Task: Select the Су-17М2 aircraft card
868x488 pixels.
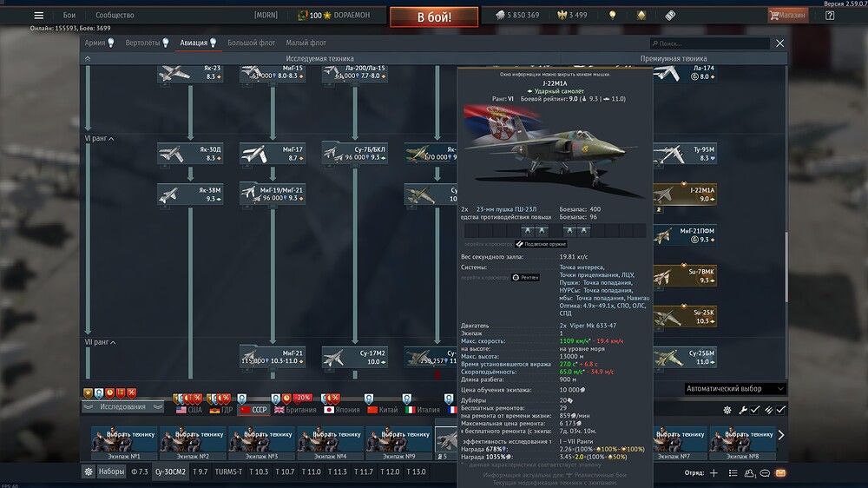Action: pyautogui.click(x=355, y=357)
